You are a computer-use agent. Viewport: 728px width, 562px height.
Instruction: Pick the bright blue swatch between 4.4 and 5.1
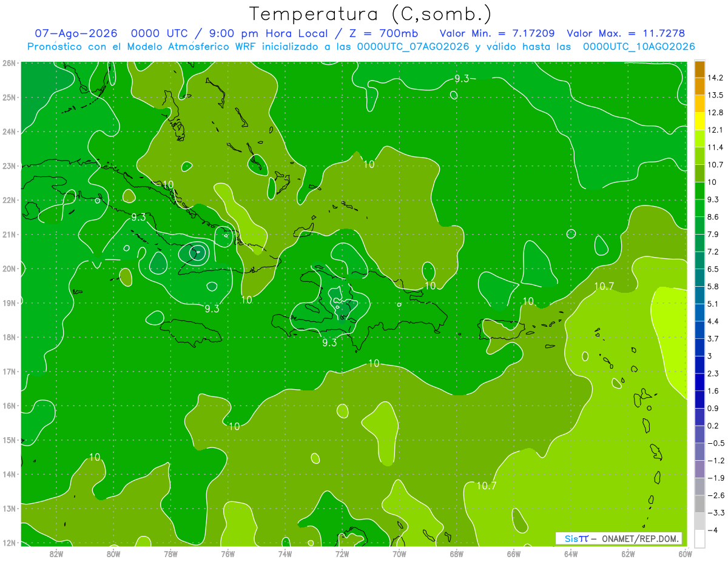(699, 312)
